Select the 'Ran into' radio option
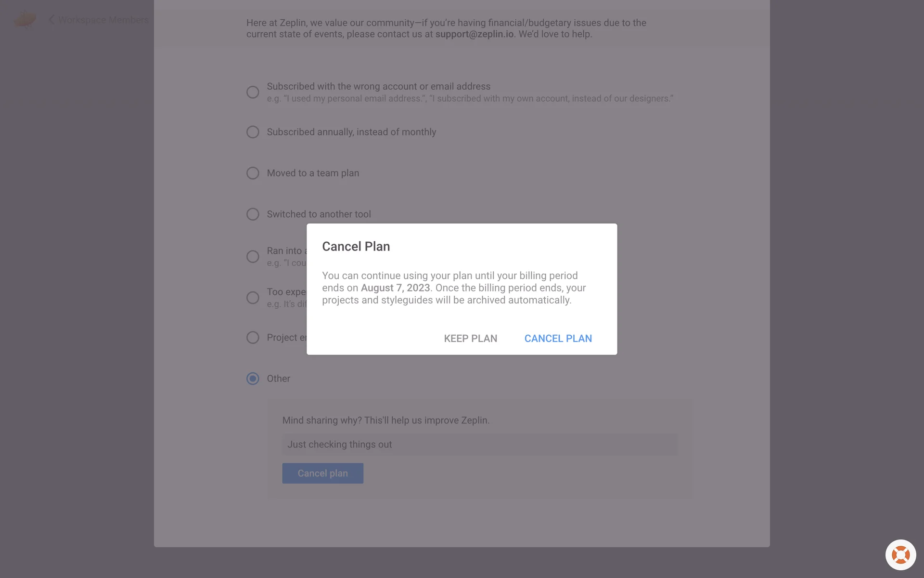This screenshot has height=578, width=924. click(253, 256)
